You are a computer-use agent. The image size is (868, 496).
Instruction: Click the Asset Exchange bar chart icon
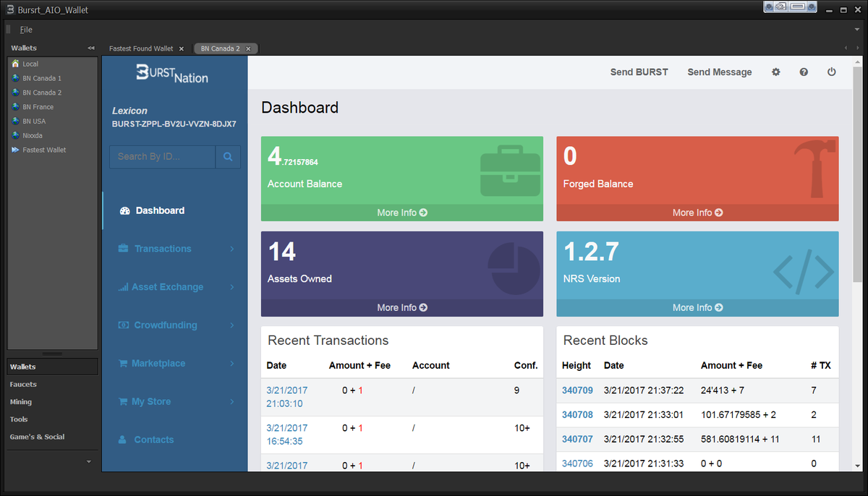124,287
